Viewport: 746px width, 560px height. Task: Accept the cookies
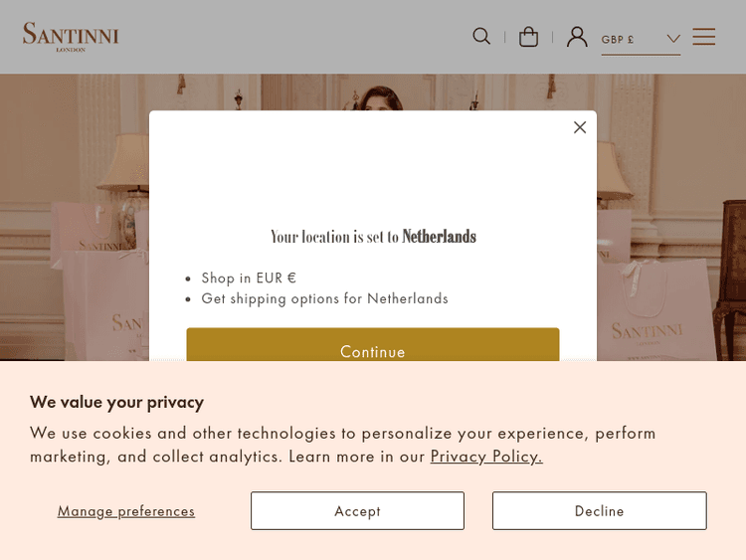pos(357,510)
